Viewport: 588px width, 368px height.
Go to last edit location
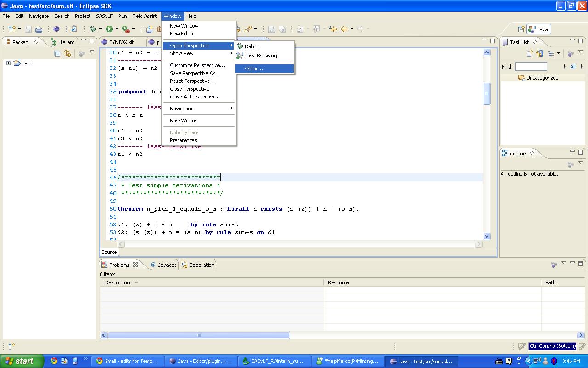pyautogui.click(x=333, y=29)
